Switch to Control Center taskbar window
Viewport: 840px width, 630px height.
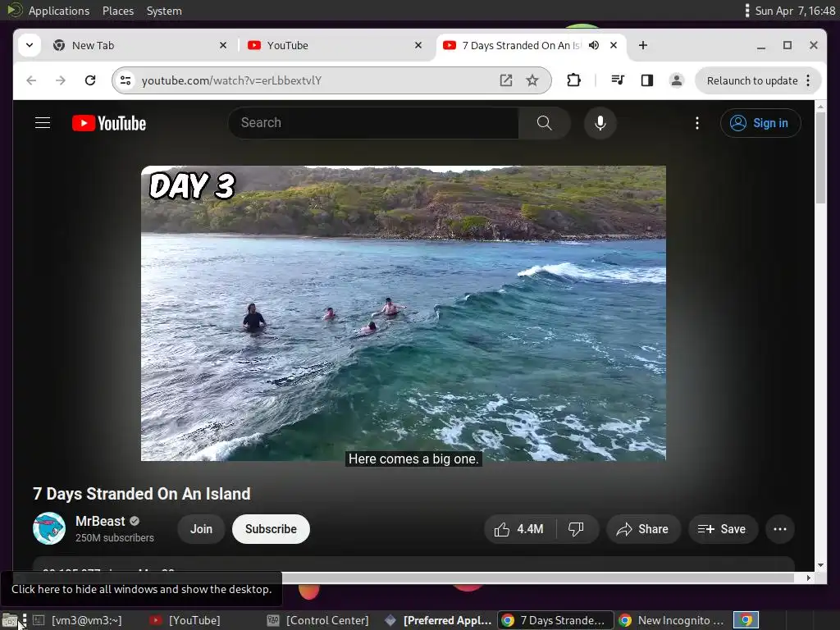tap(318, 620)
